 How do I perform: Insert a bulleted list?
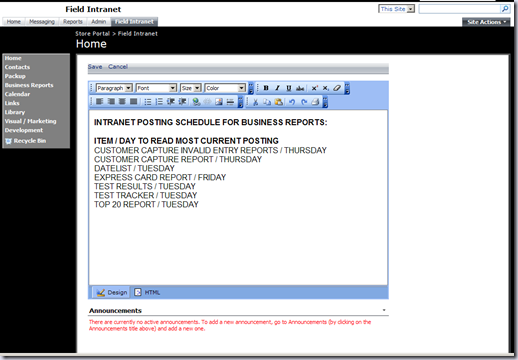[148, 102]
